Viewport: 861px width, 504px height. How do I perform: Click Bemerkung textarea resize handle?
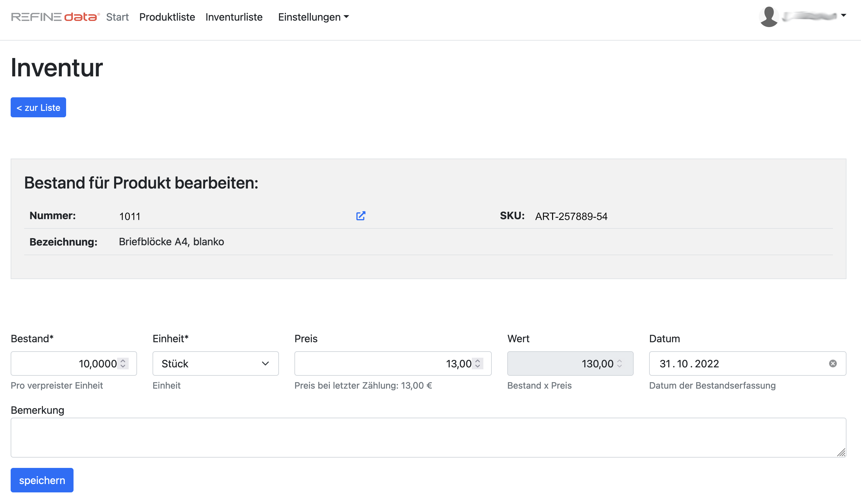[841, 452]
